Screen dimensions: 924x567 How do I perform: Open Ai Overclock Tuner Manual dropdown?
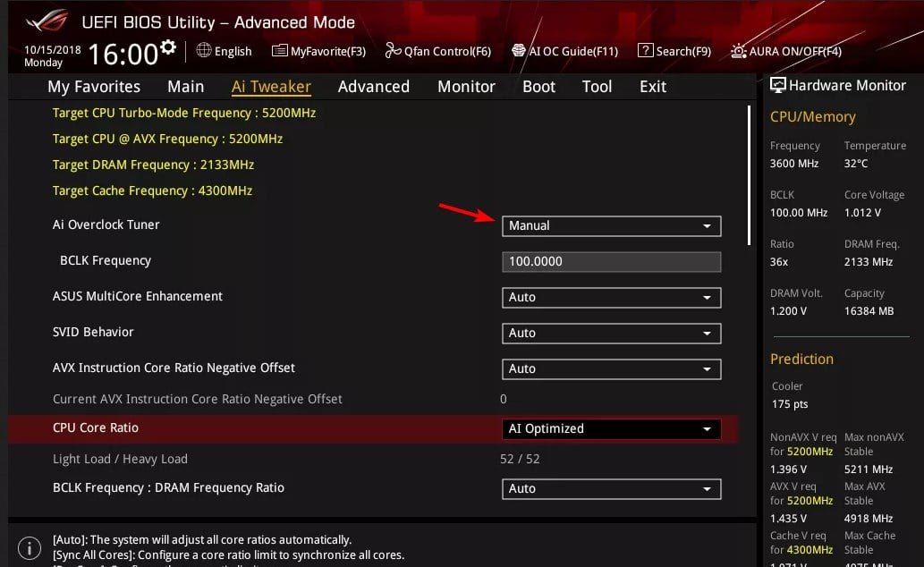[x=611, y=225]
